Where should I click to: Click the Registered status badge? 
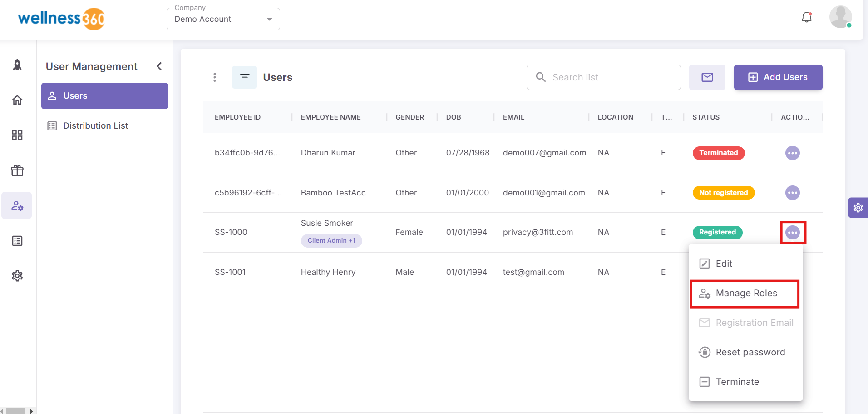(717, 233)
